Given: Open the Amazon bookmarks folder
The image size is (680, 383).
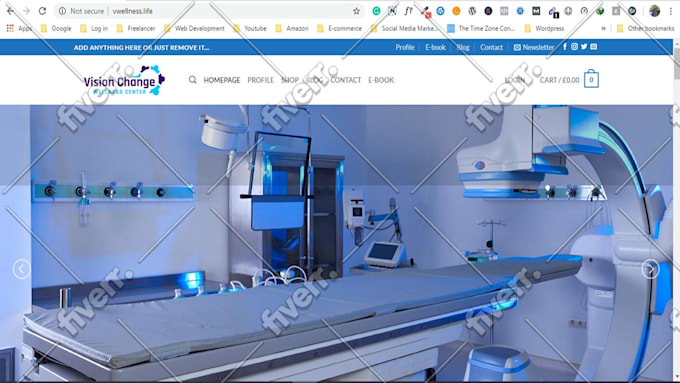Looking at the screenshot, I should (292, 28).
